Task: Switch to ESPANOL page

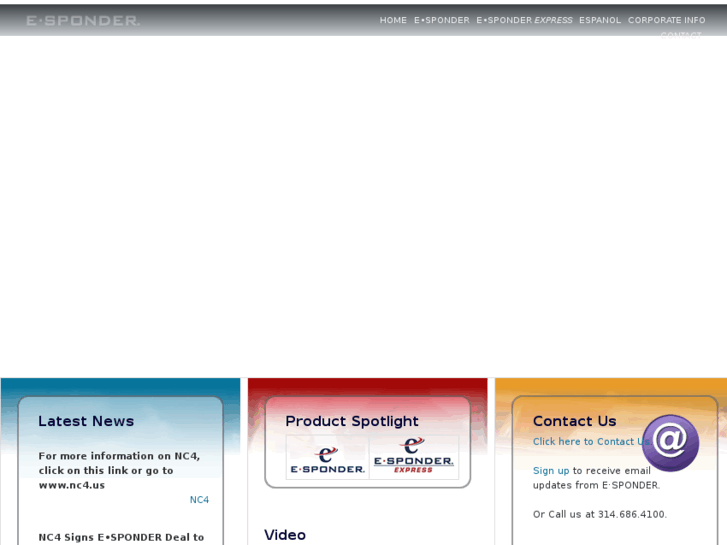Action: [600, 20]
